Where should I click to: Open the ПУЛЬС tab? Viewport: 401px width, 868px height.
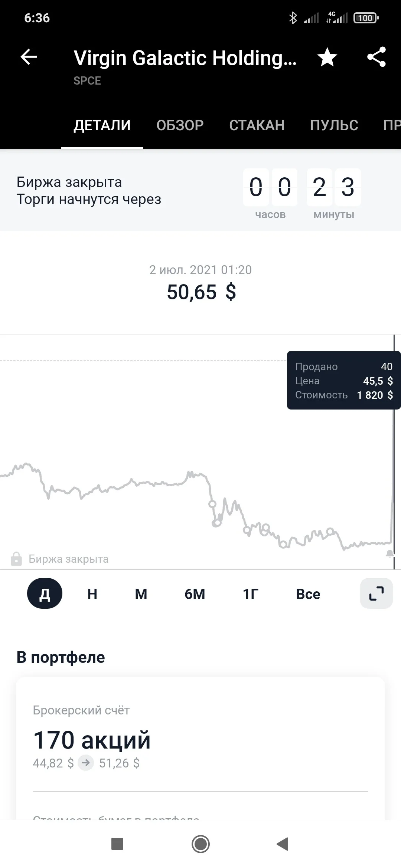334,125
